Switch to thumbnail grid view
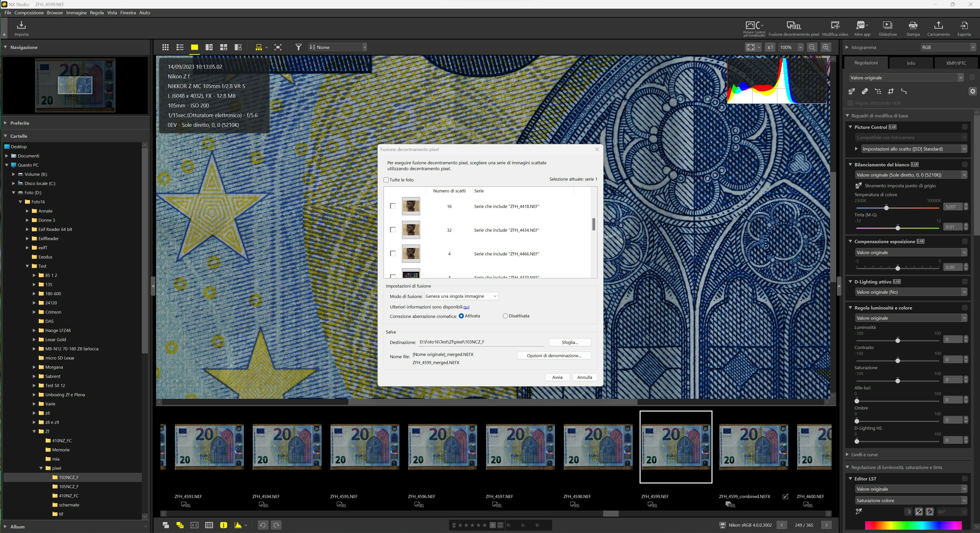Screen dimensions: 980x533 [165, 47]
